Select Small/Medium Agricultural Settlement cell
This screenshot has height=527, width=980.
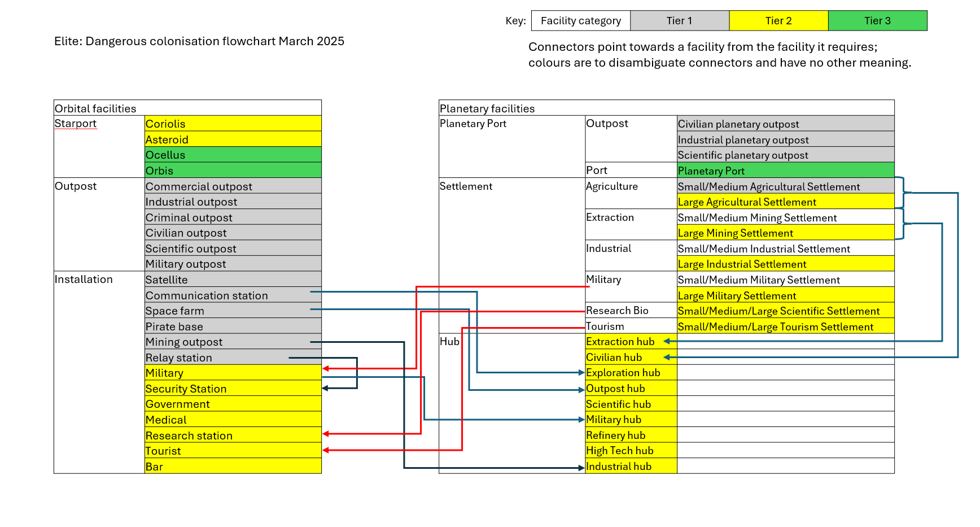click(x=786, y=186)
